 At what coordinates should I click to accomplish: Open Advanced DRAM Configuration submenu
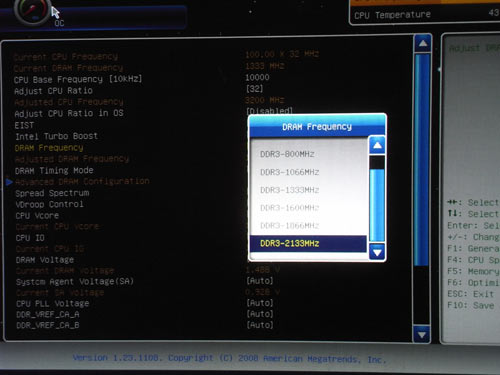pos(82,182)
